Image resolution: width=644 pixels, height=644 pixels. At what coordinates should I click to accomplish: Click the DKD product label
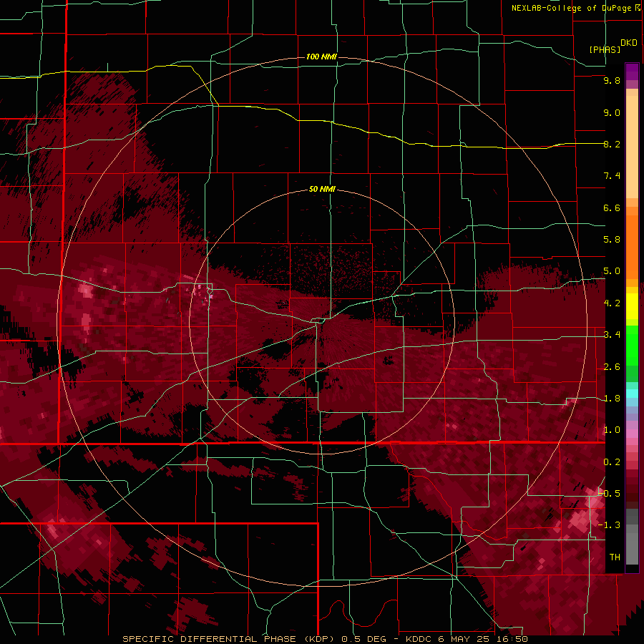pyautogui.click(x=629, y=43)
